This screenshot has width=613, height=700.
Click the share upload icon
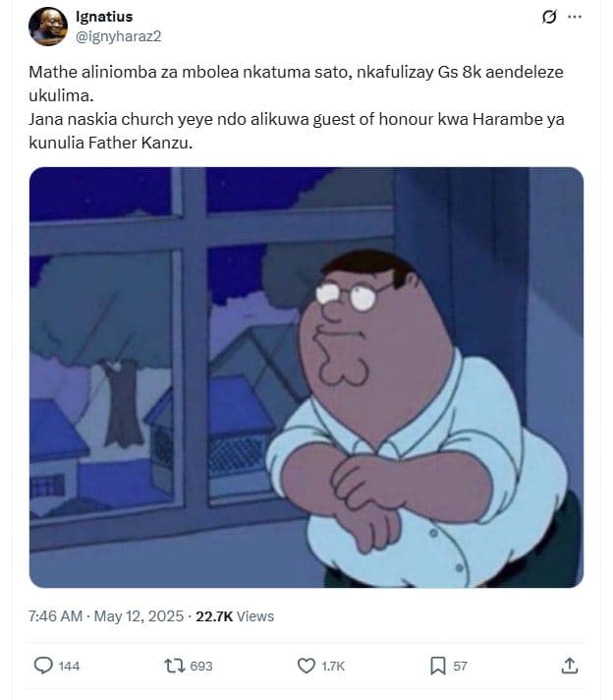[570, 666]
